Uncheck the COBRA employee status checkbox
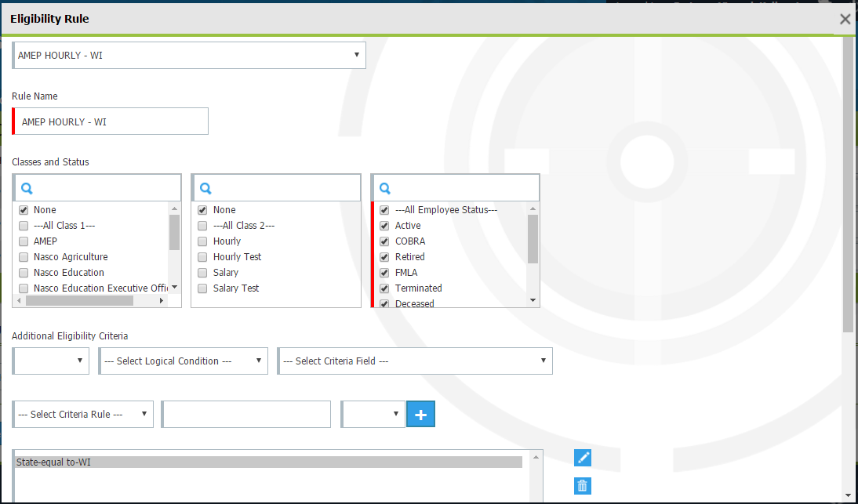The image size is (858, 504). click(384, 241)
